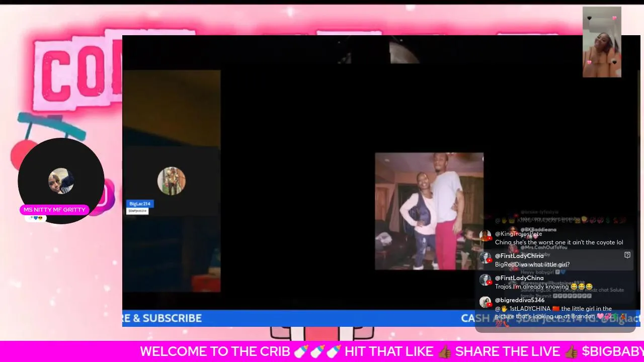Click message 'China she's the worst one it ain't the coyote lol'
Image resolution: width=644 pixels, height=362 pixels.
click(x=559, y=242)
